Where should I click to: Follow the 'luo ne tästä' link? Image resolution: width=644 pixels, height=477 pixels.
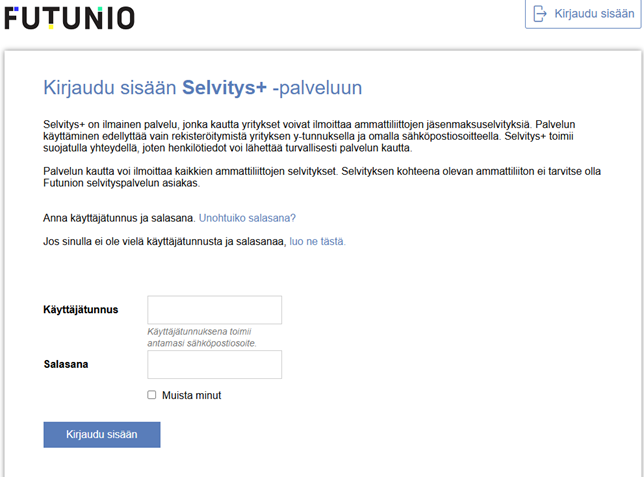317,241
